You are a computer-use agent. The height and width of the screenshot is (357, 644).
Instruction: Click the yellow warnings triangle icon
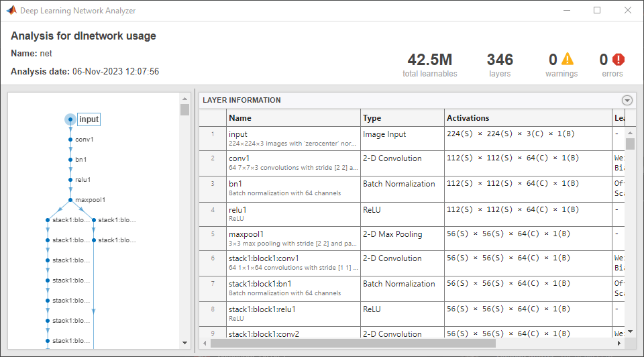(568, 59)
